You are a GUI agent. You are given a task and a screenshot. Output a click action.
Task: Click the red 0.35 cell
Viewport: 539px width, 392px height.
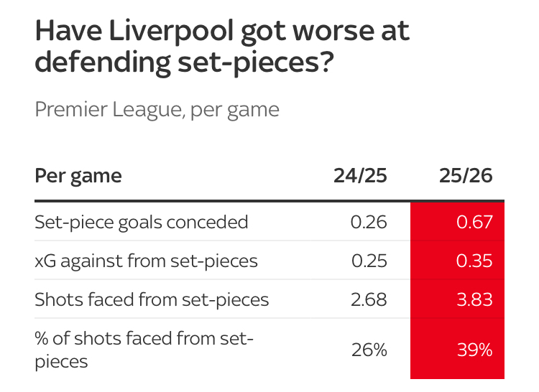coord(457,261)
